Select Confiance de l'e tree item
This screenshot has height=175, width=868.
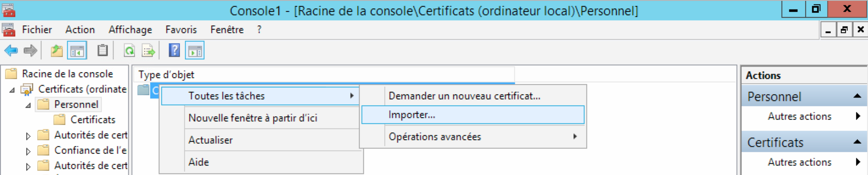click(x=90, y=150)
